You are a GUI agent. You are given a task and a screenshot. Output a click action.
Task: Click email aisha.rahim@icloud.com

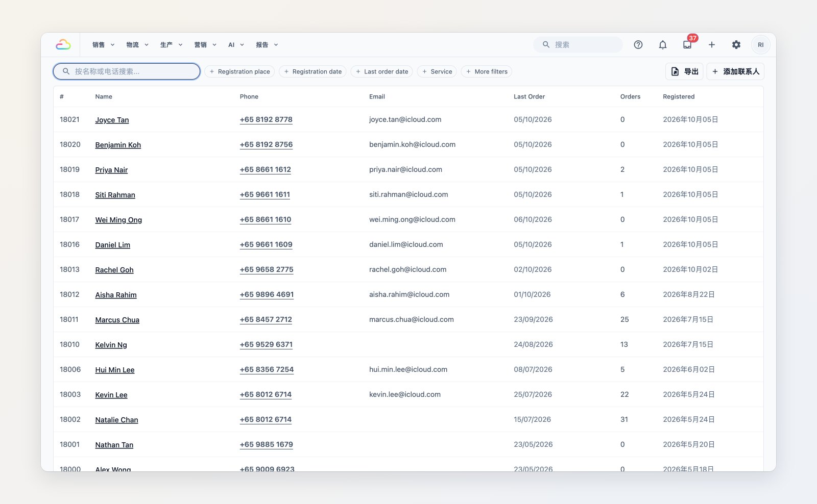(409, 294)
